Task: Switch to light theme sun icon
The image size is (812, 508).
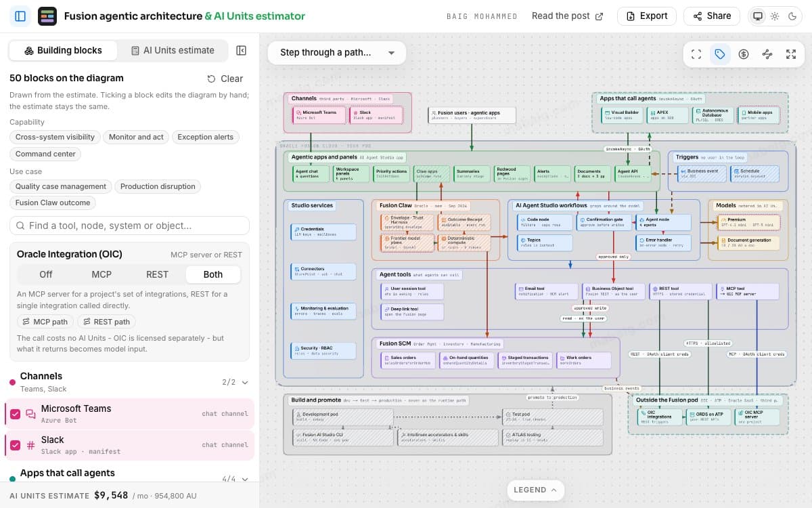Action: [775, 16]
